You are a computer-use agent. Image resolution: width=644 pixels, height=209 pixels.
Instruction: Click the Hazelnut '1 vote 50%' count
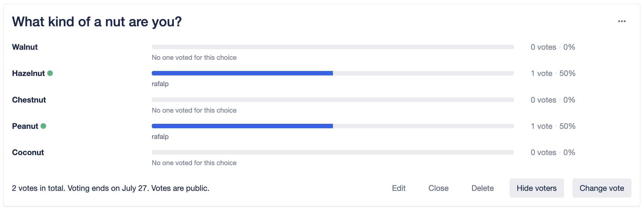[x=553, y=73]
